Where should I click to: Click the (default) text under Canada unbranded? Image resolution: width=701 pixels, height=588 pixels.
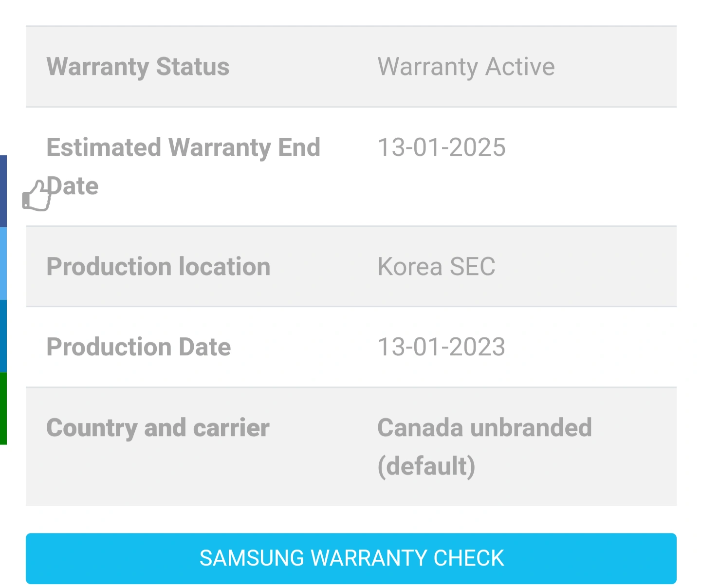pyautogui.click(x=426, y=466)
